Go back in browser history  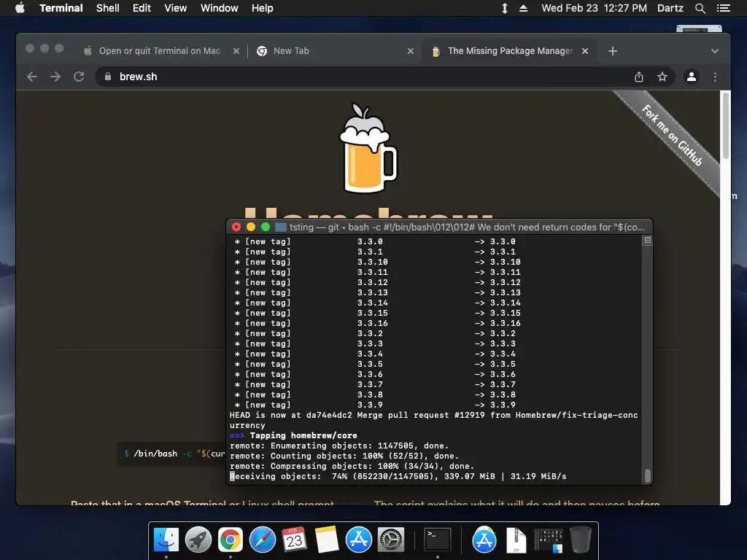pos(32,77)
